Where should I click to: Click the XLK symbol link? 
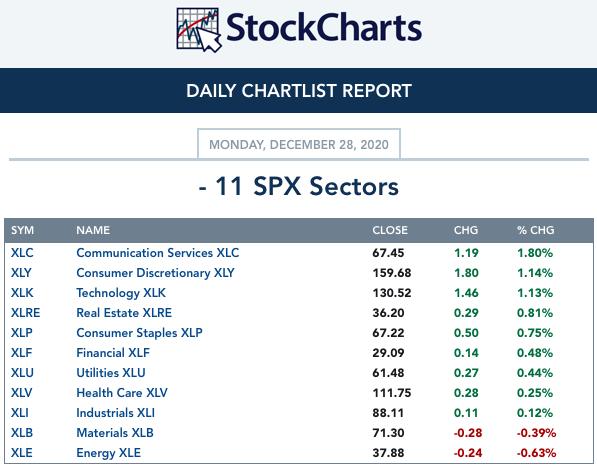point(22,293)
